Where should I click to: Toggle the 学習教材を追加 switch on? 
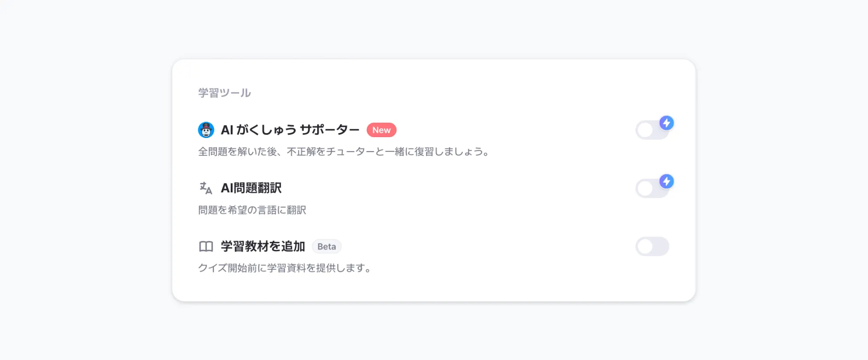pos(652,246)
